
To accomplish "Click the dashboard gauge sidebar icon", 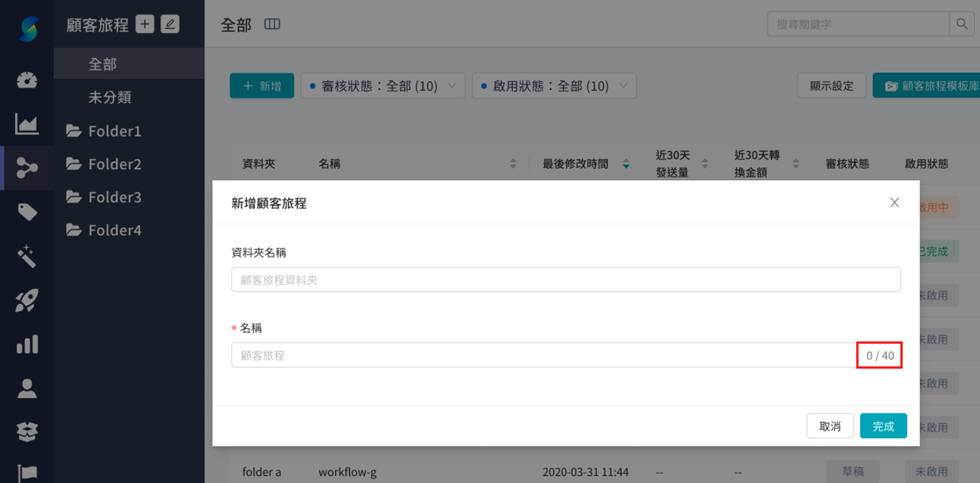I will point(27,80).
